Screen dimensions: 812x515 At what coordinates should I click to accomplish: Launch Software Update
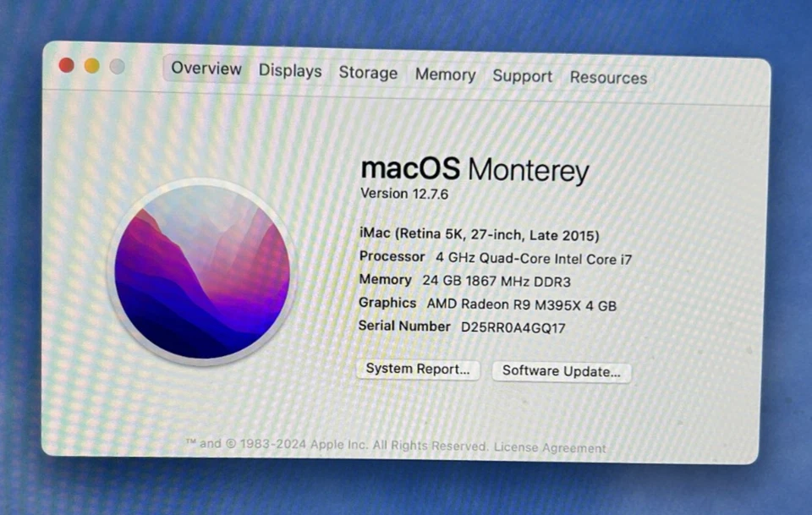[561, 371]
